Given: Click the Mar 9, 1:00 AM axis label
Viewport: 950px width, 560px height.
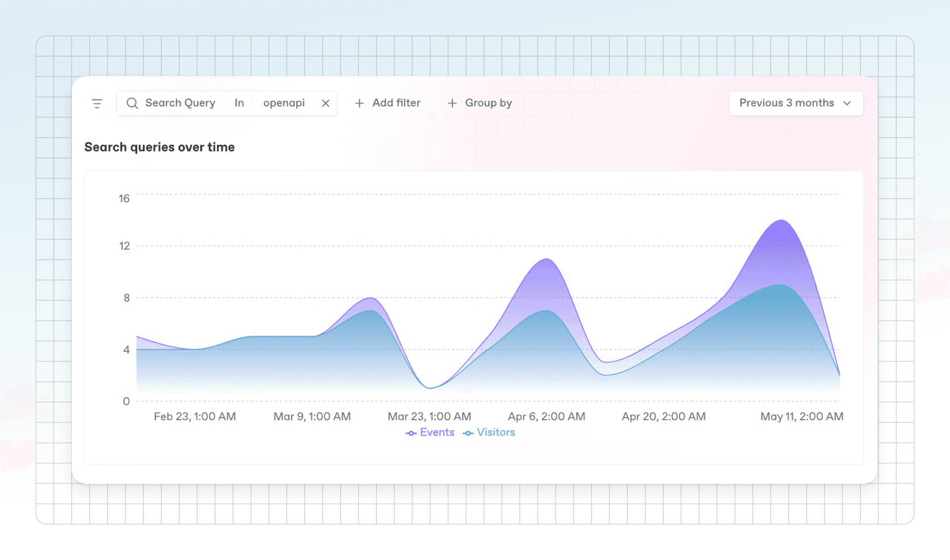Looking at the screenshot, I should pos(312,417).
